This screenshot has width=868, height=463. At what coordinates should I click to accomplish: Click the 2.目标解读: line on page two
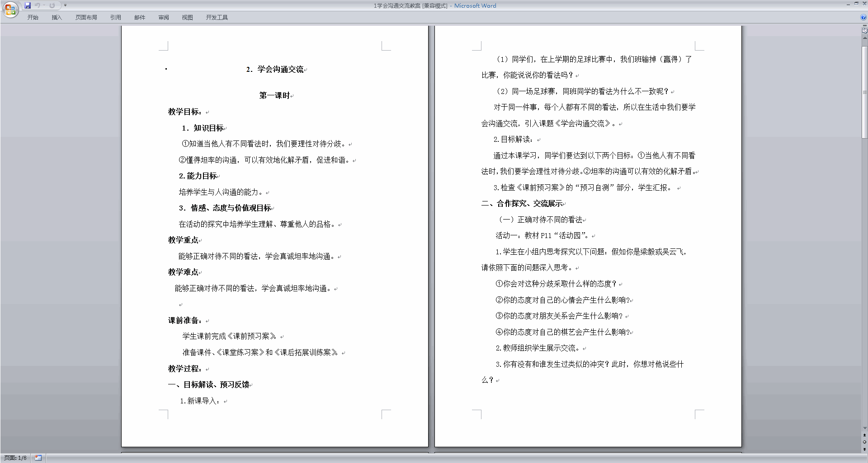click(x=513, y=139)
